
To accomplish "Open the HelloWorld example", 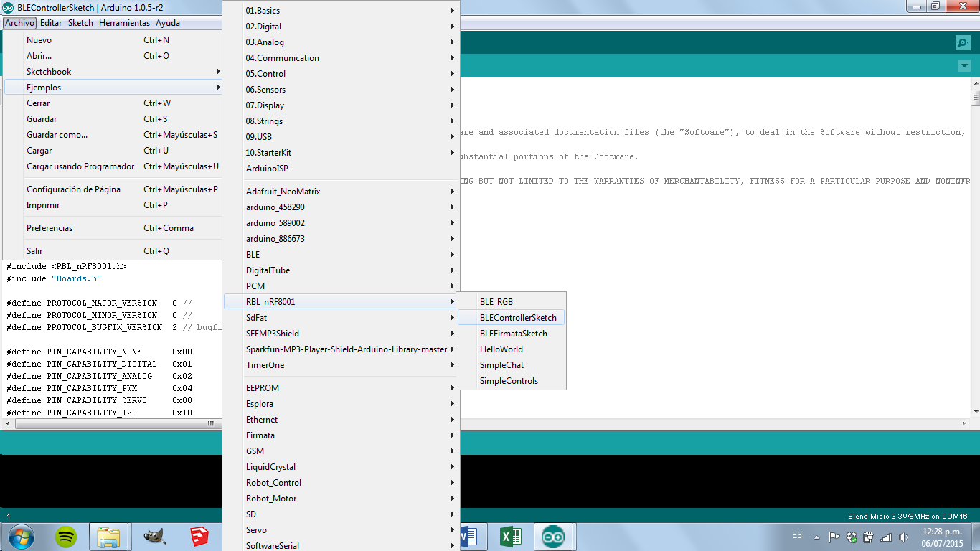I will (512, 349).
